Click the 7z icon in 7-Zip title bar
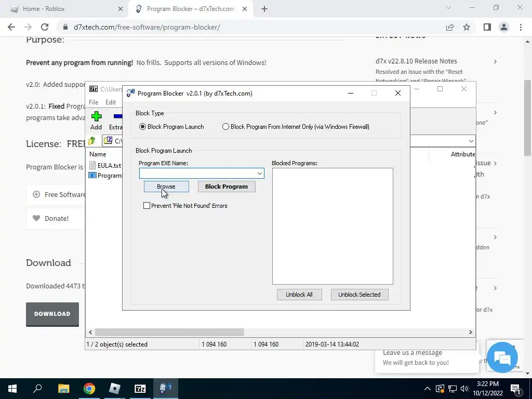Screen dimensions: 532x399 (94, 89)
